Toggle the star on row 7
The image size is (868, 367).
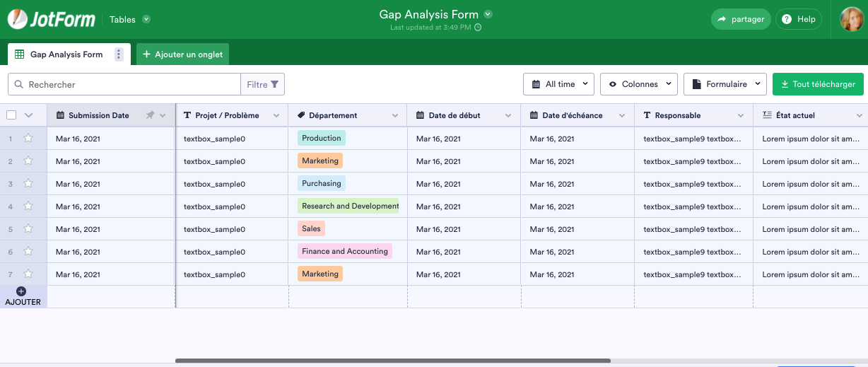point(28,274)
